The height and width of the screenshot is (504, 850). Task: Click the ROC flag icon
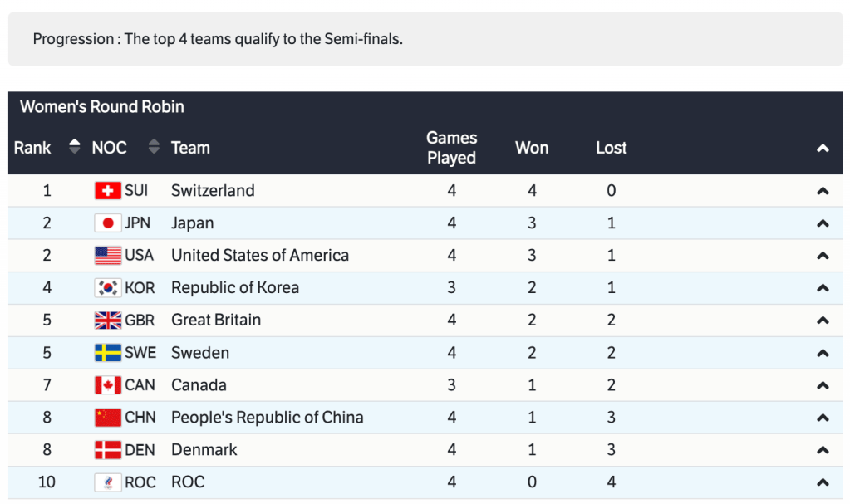pos(108,482)
